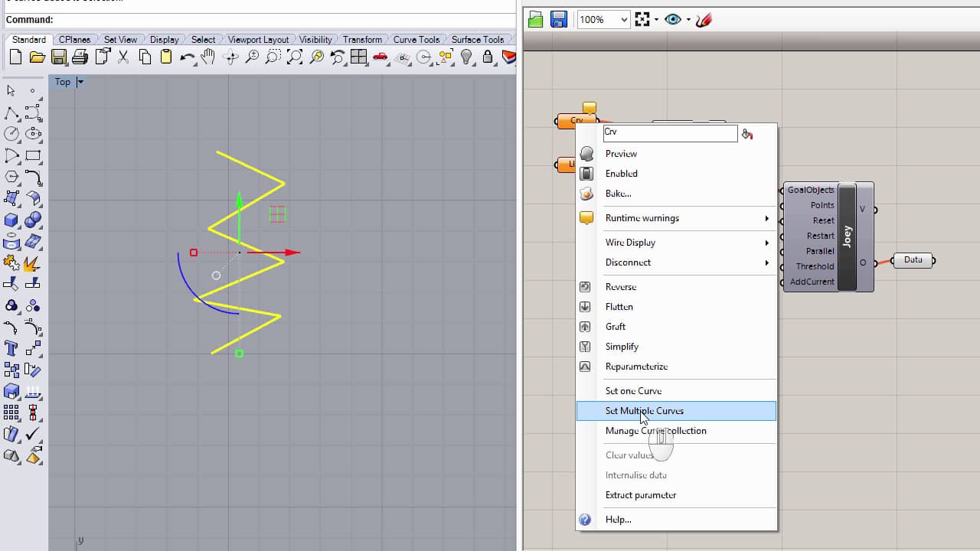This screenshot has height=551, width=980.
Task: Toggle Enabled in the context menu
Action: (621, 174)
